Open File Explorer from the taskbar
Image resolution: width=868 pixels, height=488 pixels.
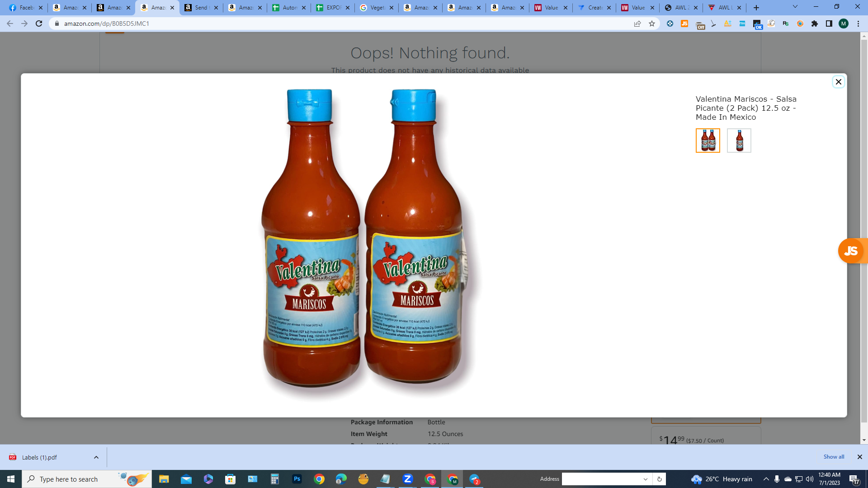click(164, 479)
